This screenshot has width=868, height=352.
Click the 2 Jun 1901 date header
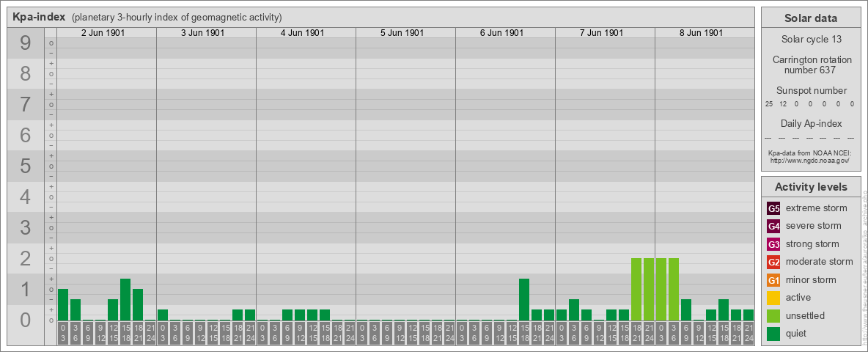click(103, 33)
